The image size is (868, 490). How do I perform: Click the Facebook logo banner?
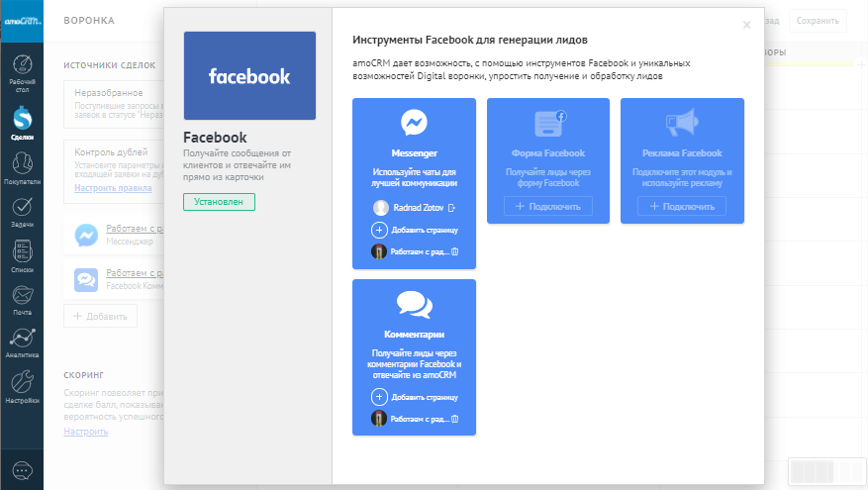tap(249, 76)
